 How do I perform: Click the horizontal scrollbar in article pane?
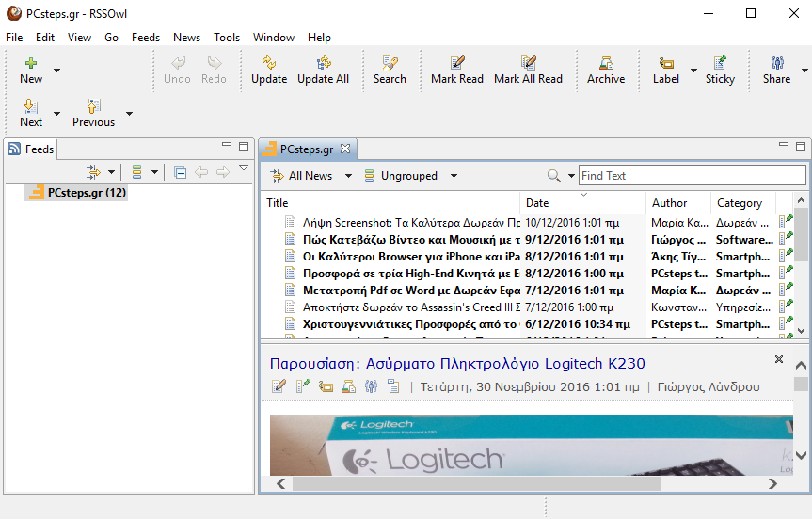click(476, 484)
